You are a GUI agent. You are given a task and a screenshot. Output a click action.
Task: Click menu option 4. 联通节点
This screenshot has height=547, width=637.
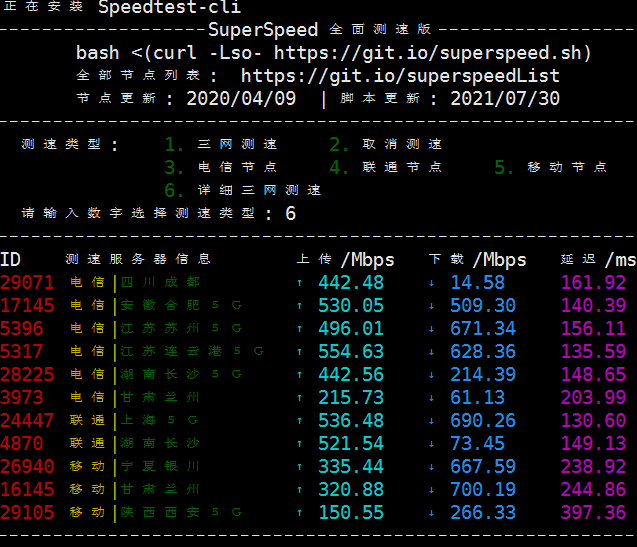point(386,167)
